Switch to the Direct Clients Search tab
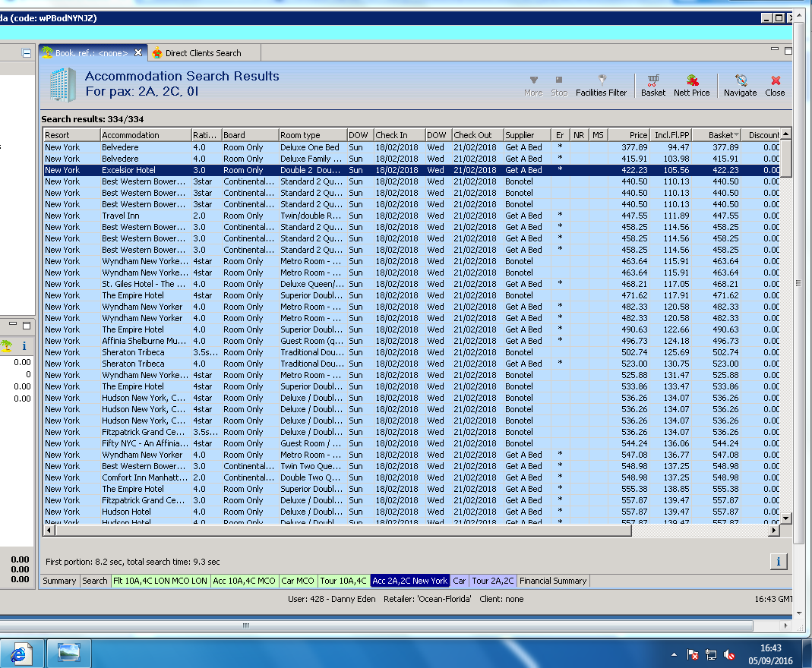812x668 pixels. [x=203, y=53]
